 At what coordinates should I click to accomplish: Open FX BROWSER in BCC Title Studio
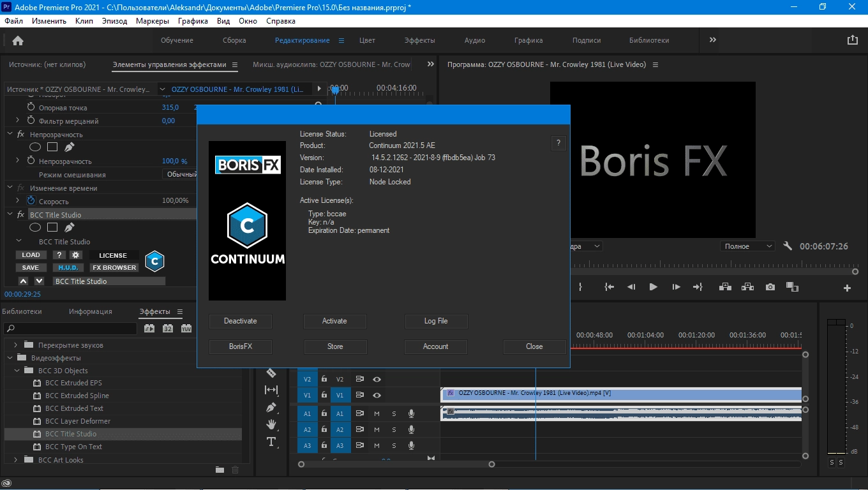[114, 267]
